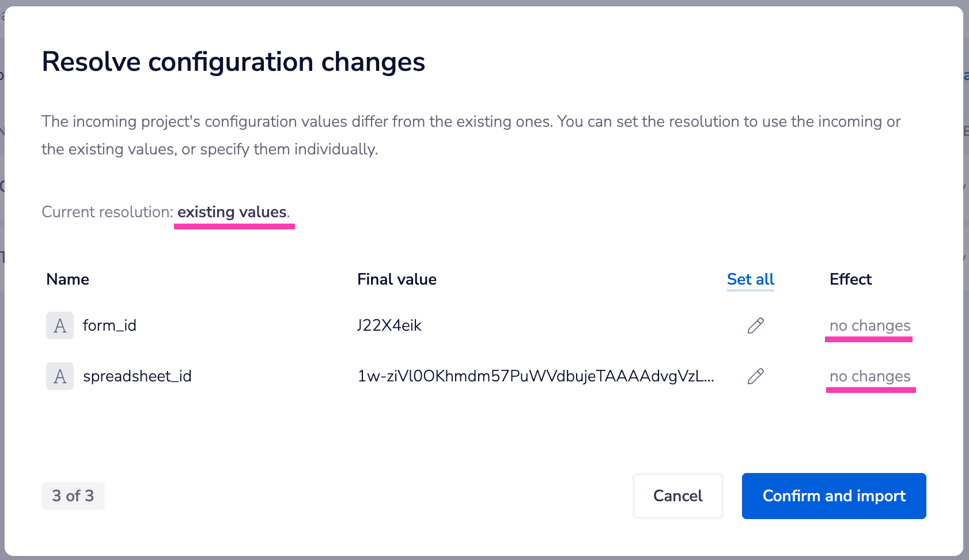
Task: Click the form_id name label
Action: pyautogui.click(x=109, y=326)
